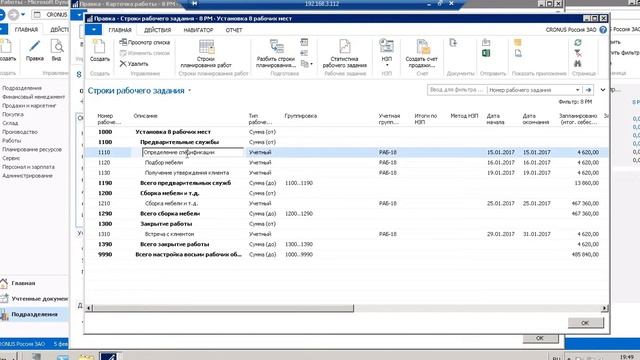Select row 9990 Всего настройка восьми рабочих
Screen dimensions: 640x360
pyautogui.click(x=346, y=254)
